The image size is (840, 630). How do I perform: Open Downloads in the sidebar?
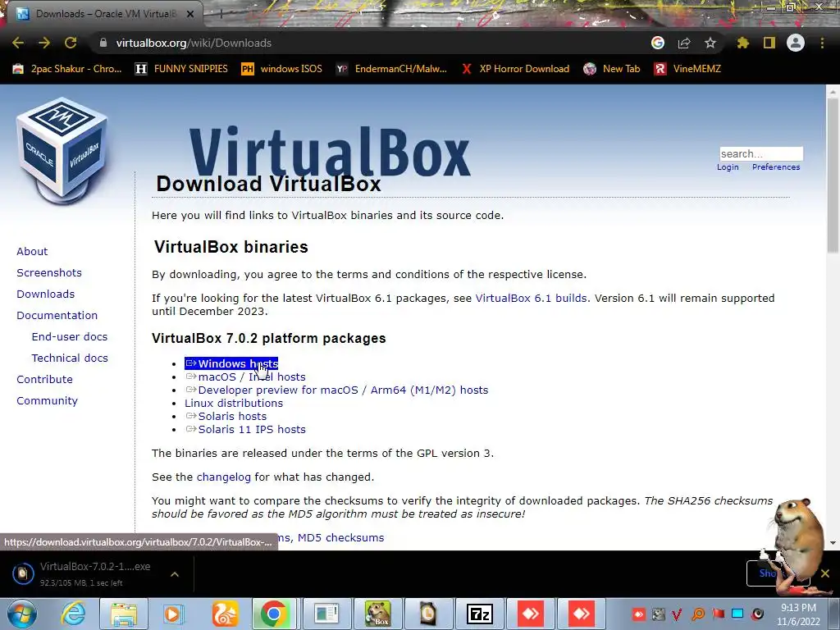tap(46, 294)
